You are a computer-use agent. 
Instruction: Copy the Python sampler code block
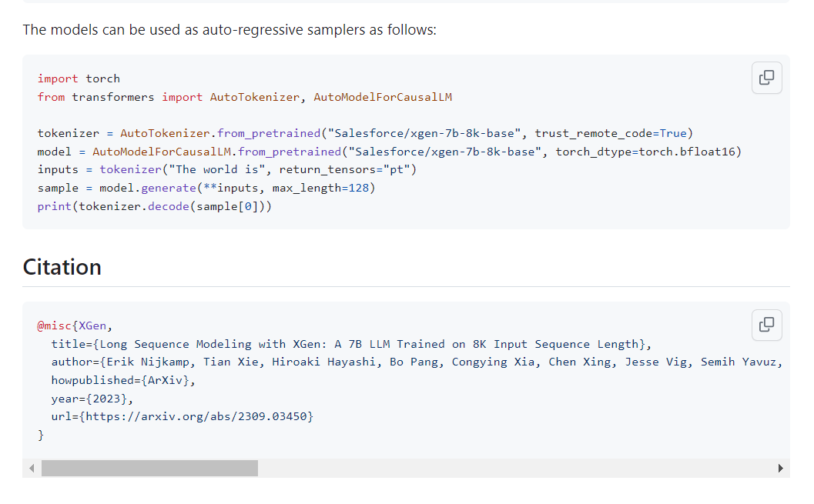pos(766,78)
